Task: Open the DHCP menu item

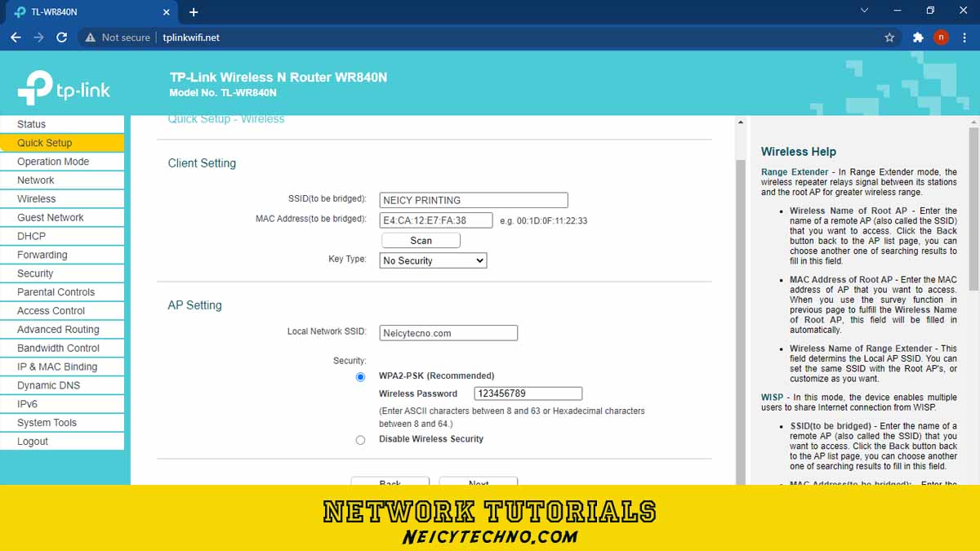Action: tap(62, 236)
